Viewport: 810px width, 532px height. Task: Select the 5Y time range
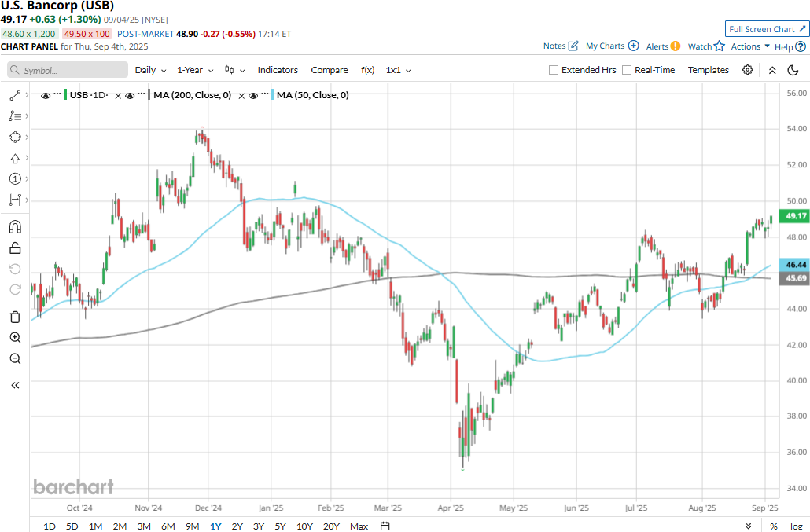[280, 526]
